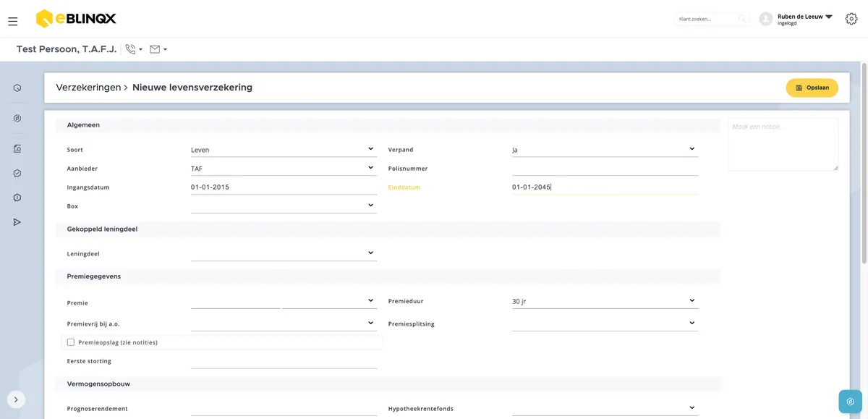Click the Einddatum field with 01-01-2045
The width and height of the screenshot is (868, 419).
[x=605, y=187]
